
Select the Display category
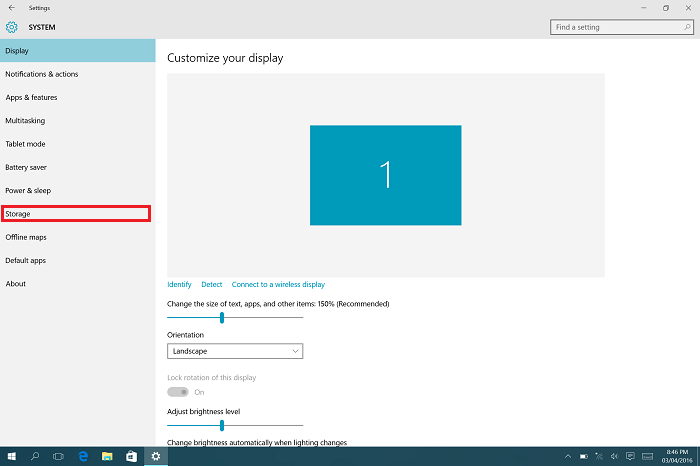[x=78, y=50]
